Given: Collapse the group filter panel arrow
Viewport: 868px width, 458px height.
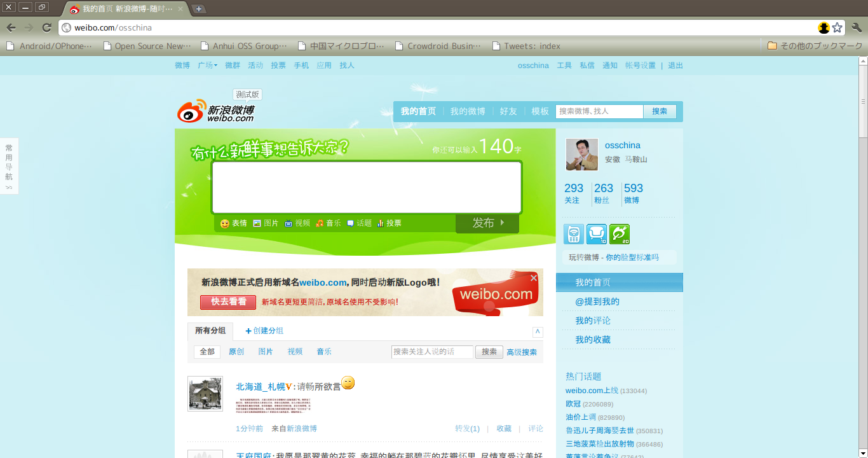Looking at the screenshot, I should pyautogui.click(x=538, y=332).
